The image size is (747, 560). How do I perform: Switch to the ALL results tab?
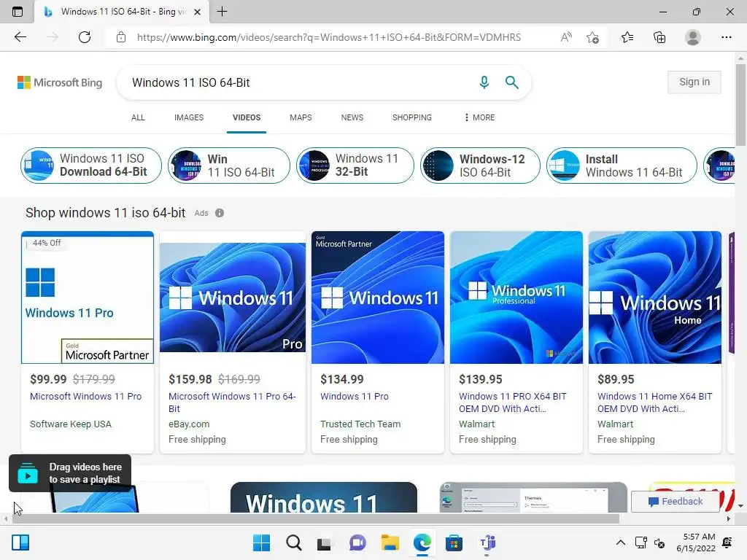(x=138, y=117)
